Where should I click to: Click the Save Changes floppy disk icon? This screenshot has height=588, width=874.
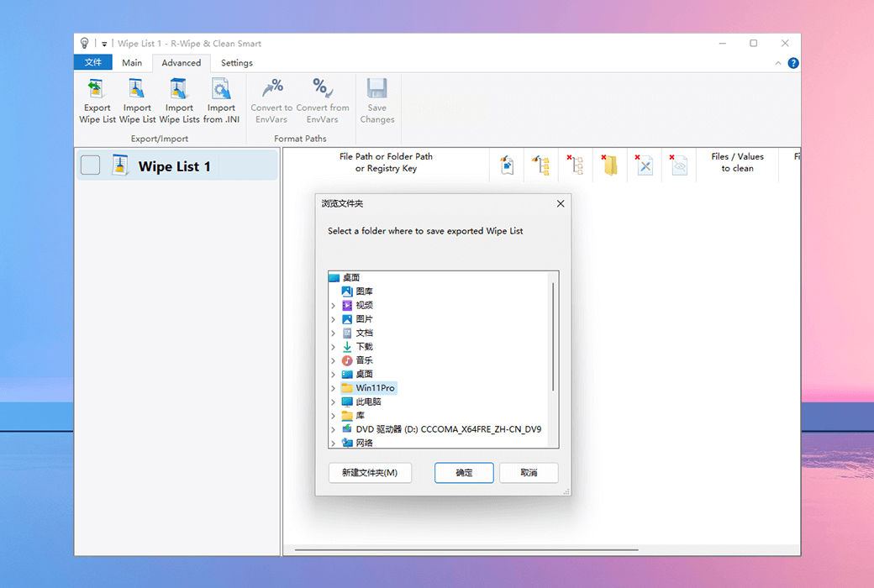click(377, 90)
